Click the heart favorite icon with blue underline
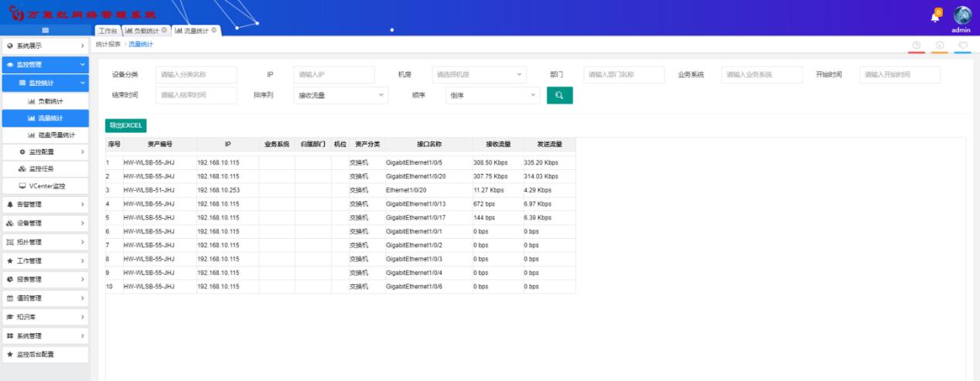 [x=961, y=46]
